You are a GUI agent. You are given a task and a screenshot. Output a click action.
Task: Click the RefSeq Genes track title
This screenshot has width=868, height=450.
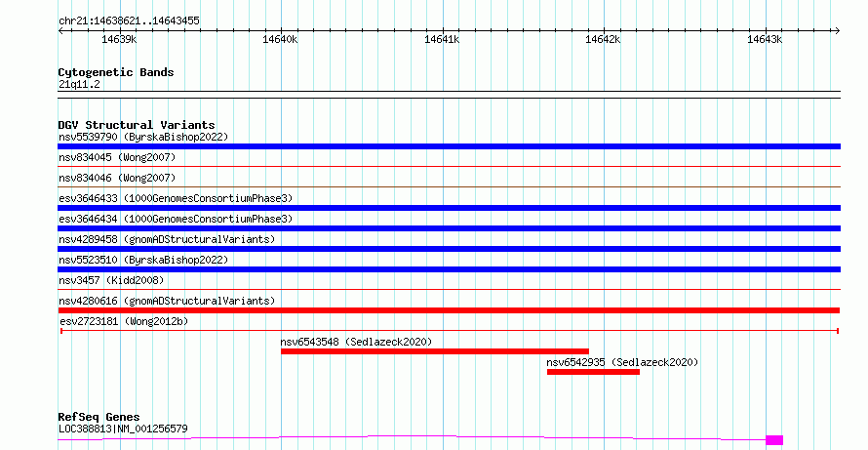tap(99, 417)
